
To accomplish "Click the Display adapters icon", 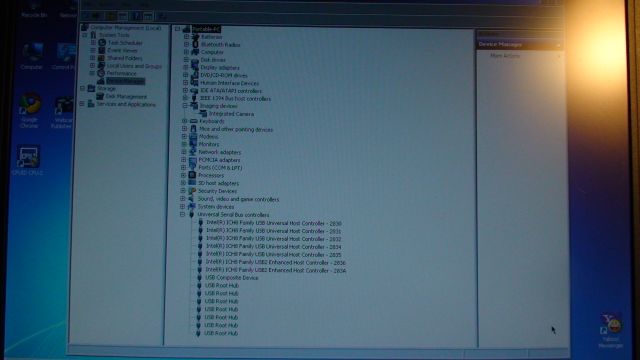I will click(195, 67).
